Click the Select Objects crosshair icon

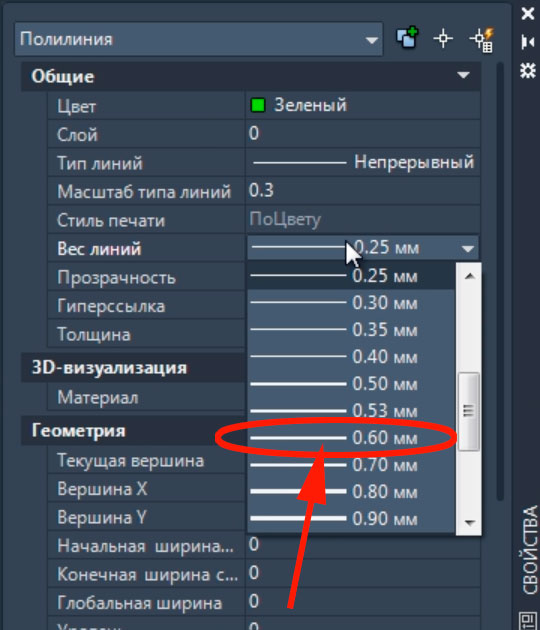(443, 39)
